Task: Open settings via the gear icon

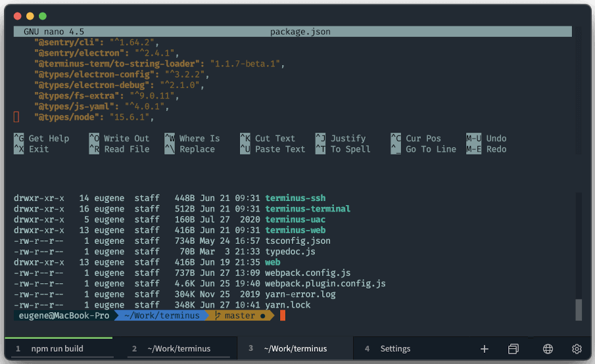Action: point(577,349)
